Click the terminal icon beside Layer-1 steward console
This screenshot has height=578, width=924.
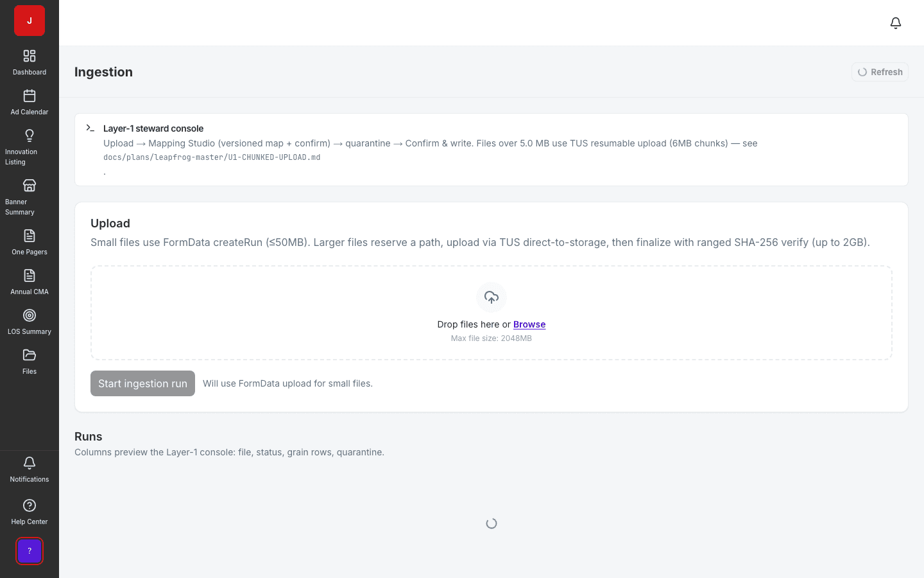[90, 128]
